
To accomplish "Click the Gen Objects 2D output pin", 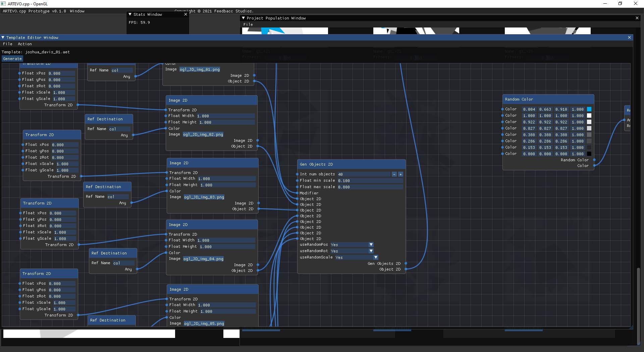I will [x=406, y=263].
